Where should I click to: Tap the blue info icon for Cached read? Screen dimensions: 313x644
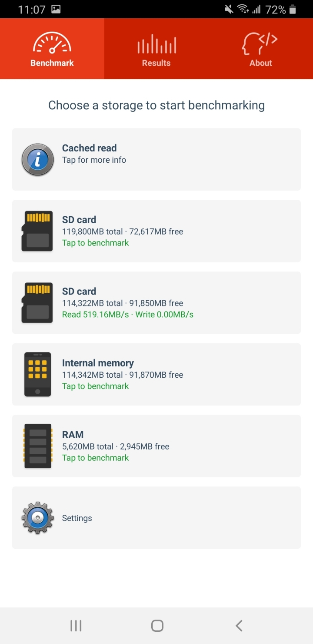[x=38, y=160]
